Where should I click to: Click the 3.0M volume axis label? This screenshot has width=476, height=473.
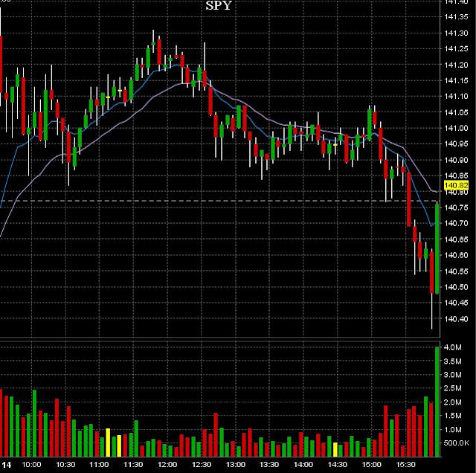(x=453, y=375)
